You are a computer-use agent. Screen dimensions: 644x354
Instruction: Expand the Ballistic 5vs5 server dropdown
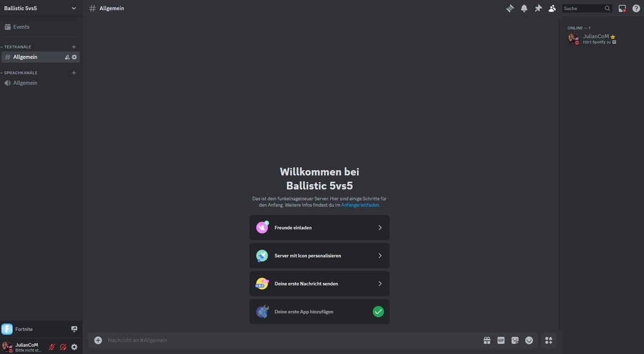[x=74, y=8]
